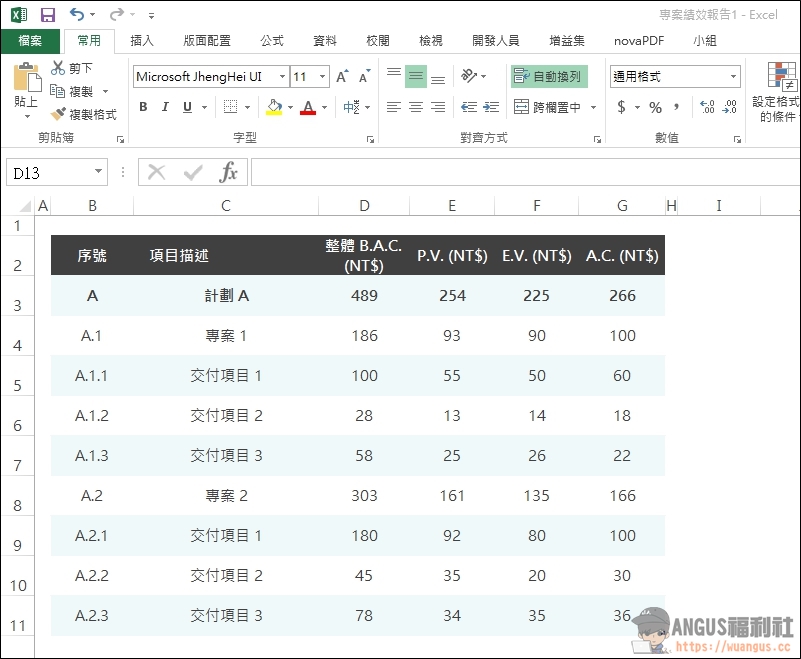
Task: Toggle 自動換列 wrap text
Action: click(548, 77)
